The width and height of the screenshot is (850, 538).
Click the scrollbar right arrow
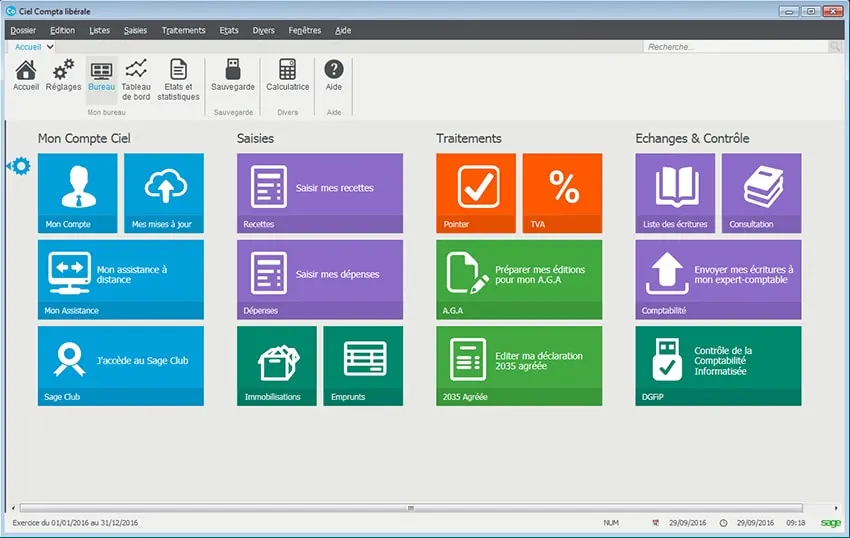coord(836,508)
